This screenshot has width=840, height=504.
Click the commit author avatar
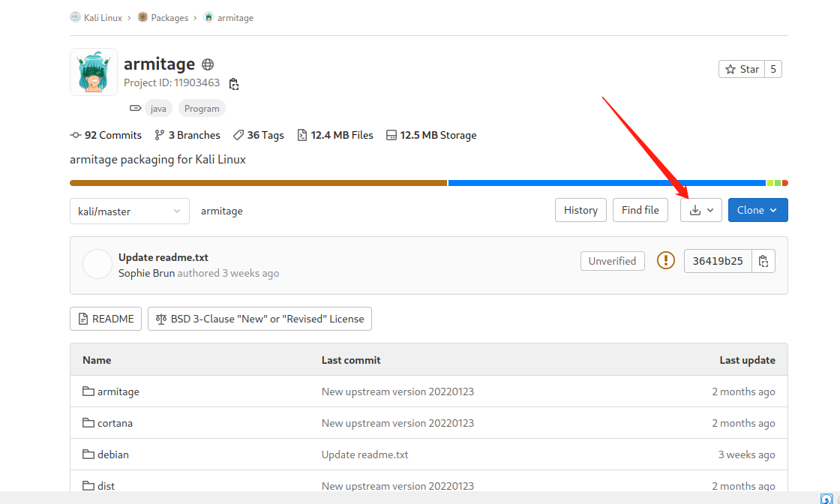[x=97, y=264]
